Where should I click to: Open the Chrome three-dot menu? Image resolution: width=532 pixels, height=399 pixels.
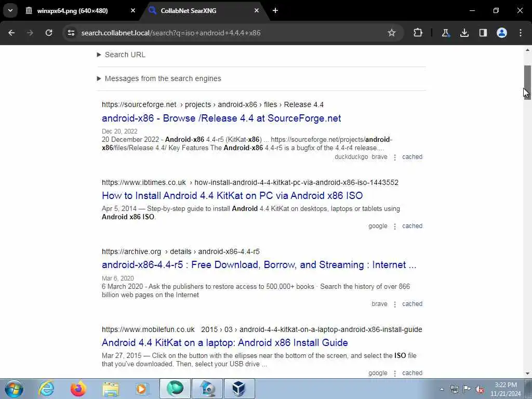click(x=521, y=33)
